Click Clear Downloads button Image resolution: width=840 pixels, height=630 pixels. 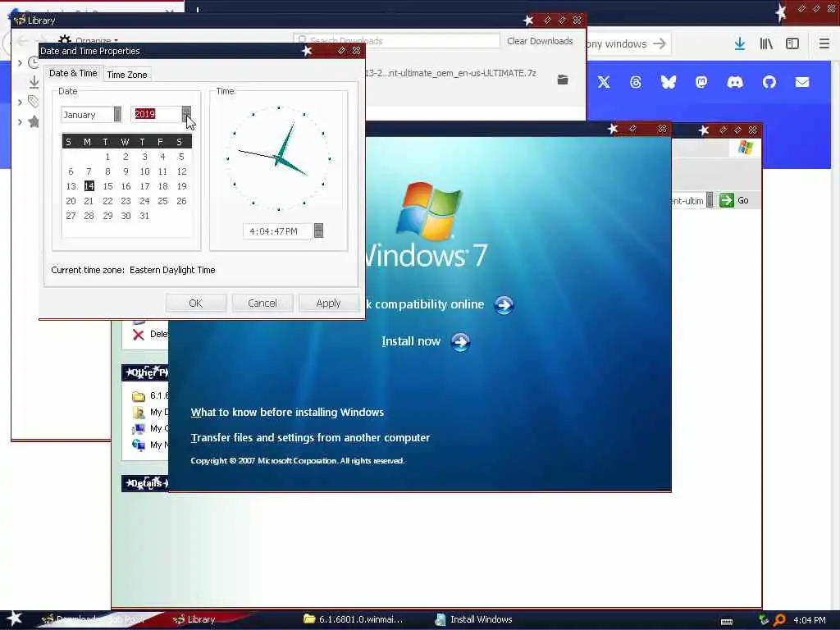pyautogui.click(x=540, y=41)
